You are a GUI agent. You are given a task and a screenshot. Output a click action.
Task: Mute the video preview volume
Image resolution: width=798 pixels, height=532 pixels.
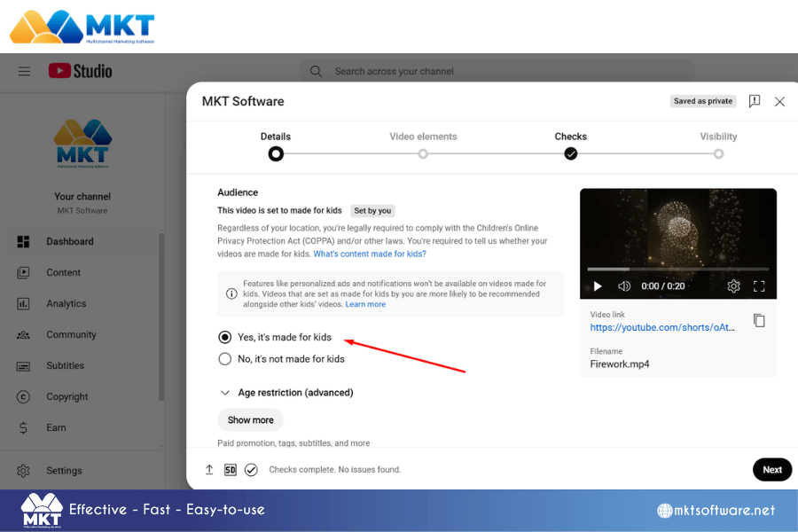pos(624,286)
